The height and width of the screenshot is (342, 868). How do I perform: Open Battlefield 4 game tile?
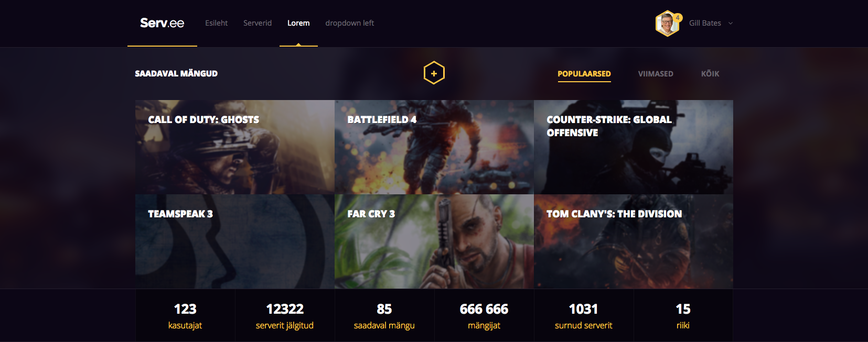434,147
